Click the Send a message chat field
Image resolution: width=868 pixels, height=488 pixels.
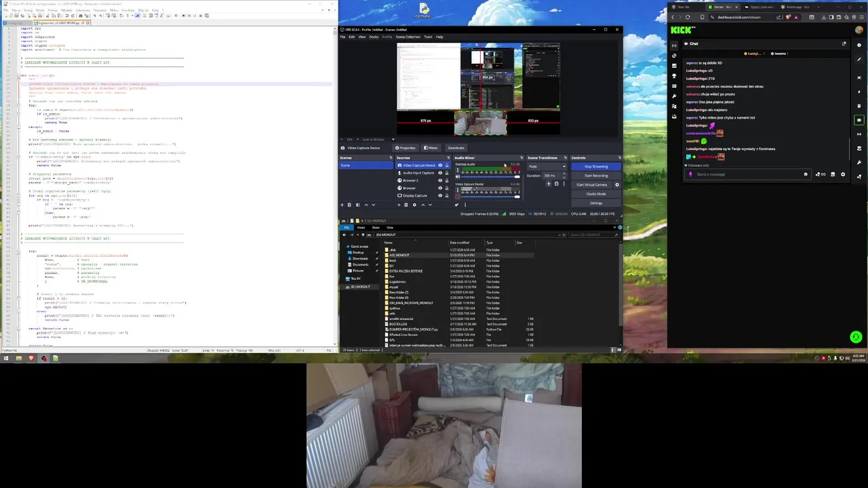point(747,174)
